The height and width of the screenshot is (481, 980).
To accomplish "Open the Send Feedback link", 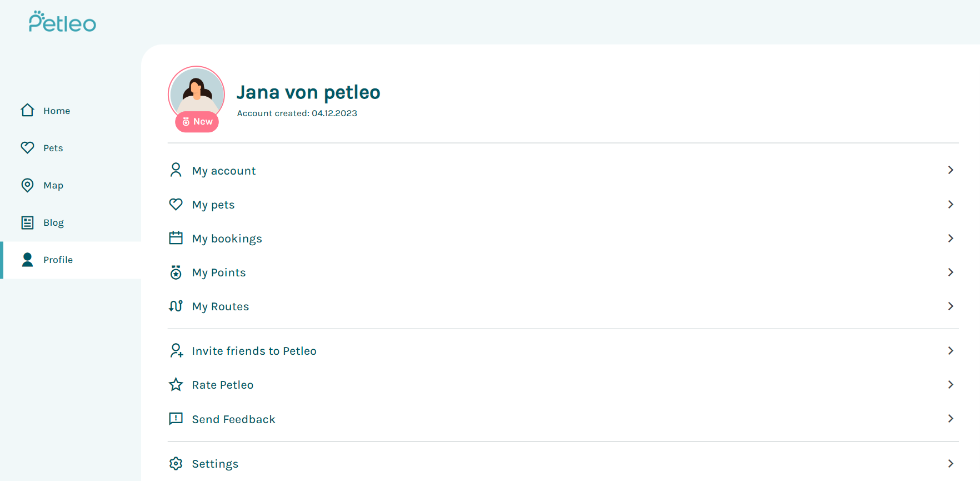I will click(233, 419).
